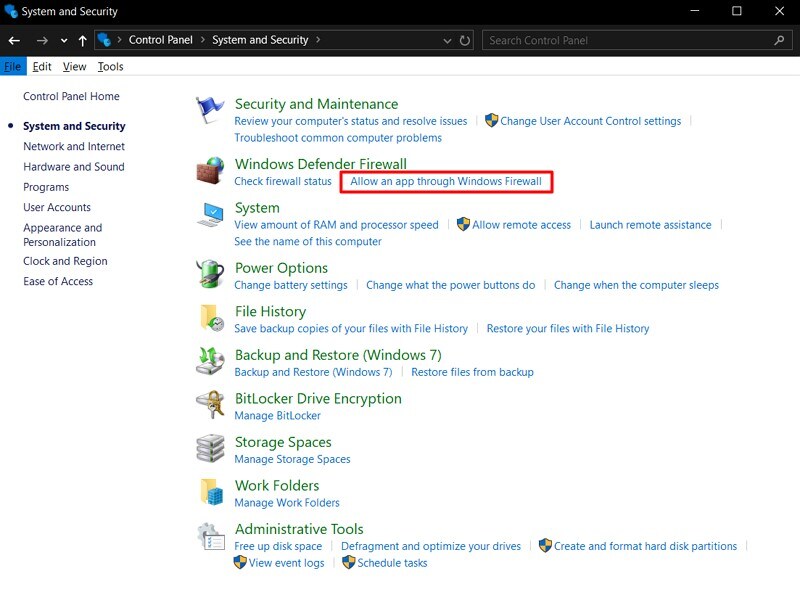
Task: Go forward with the right arrow button
Action: pyautogui.click(x=42, y=40)
